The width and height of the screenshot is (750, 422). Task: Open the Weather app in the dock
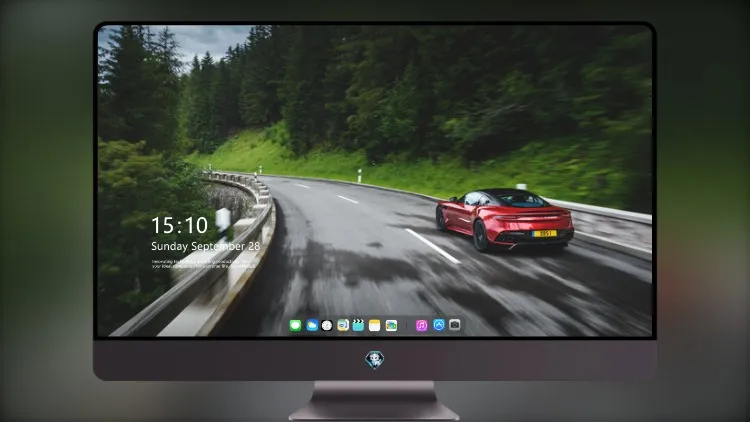(x=312, y=325)
